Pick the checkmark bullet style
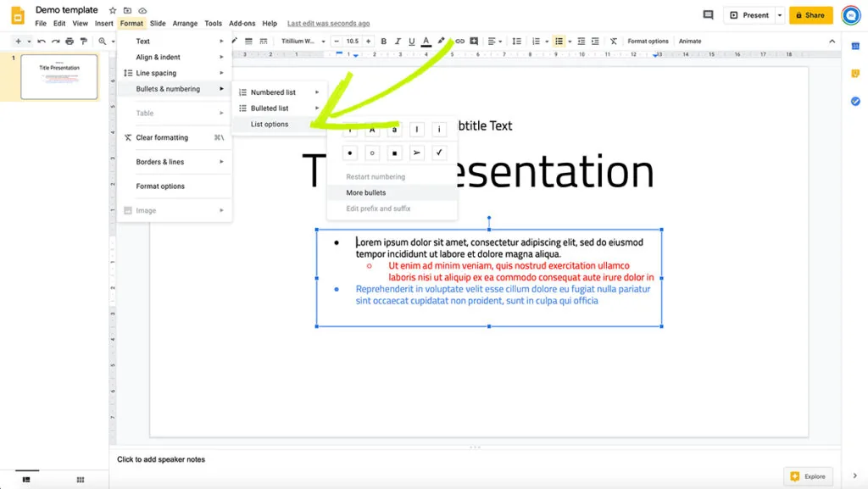The image size is (868, 489). [439, 153]
